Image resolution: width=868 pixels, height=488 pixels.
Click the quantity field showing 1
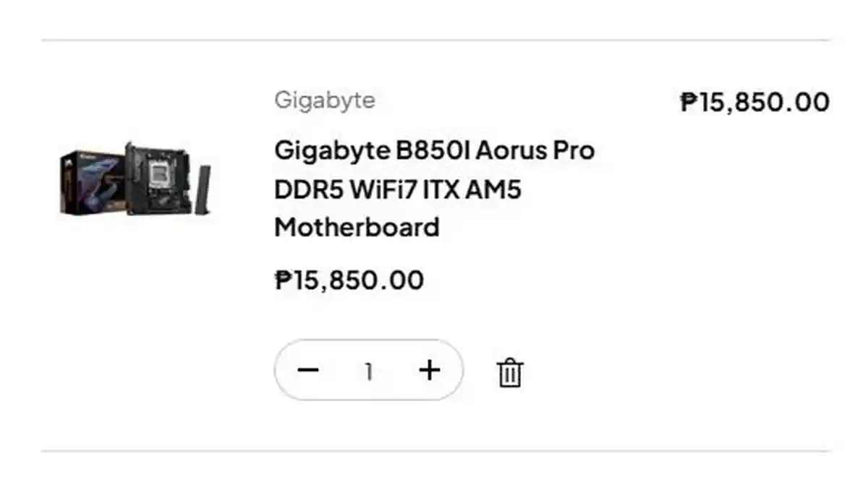[x=369, y=372]
